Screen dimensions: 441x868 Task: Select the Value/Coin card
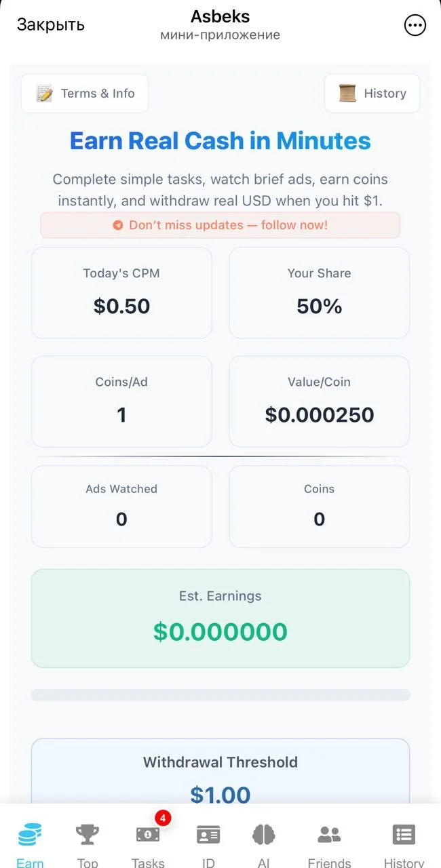[319, 401]
